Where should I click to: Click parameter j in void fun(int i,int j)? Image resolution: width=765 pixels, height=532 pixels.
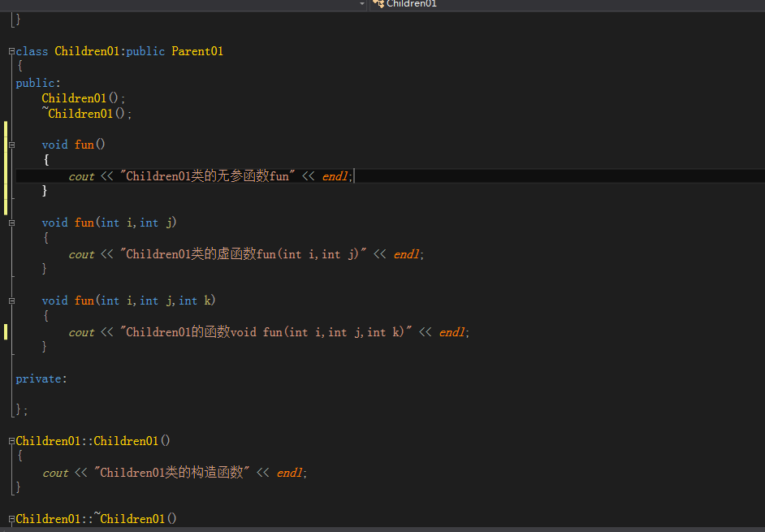[169, 223]
